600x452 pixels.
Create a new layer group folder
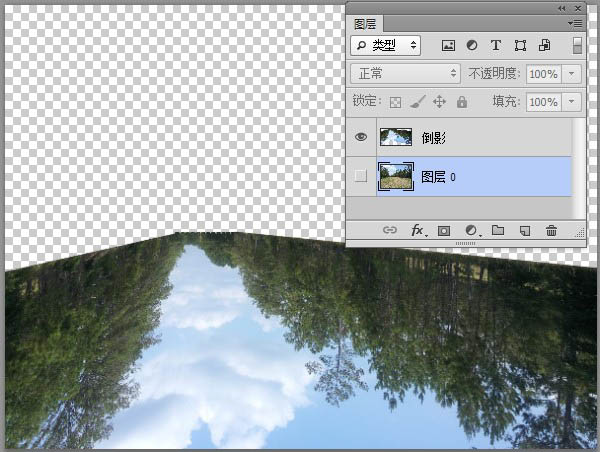click(498, 230)
